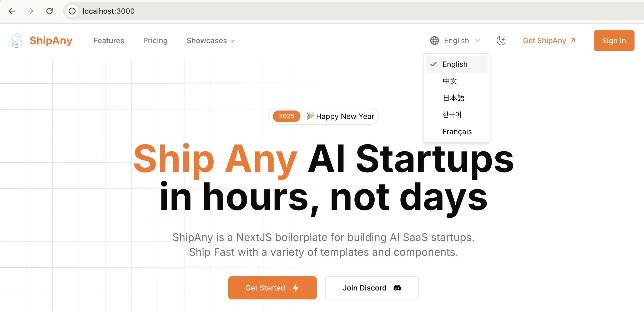
Task: Switch language to 한국어
Action: pos(452,115)
